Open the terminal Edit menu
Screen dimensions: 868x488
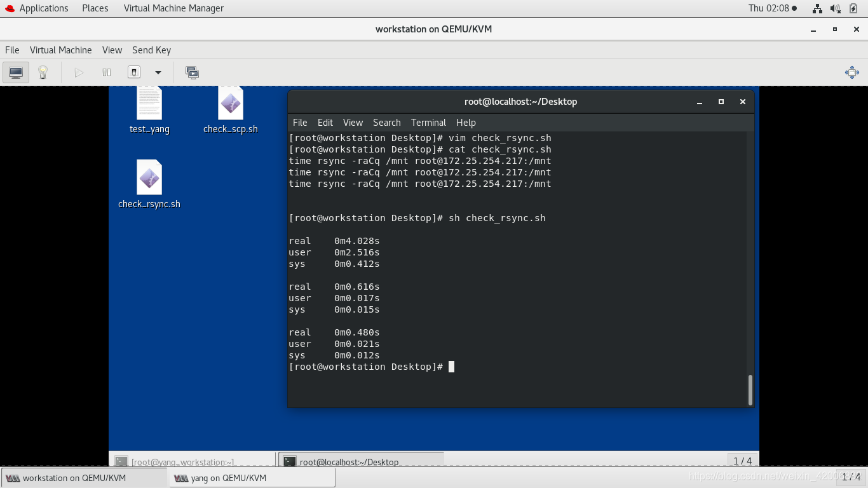tap(325, 123)
